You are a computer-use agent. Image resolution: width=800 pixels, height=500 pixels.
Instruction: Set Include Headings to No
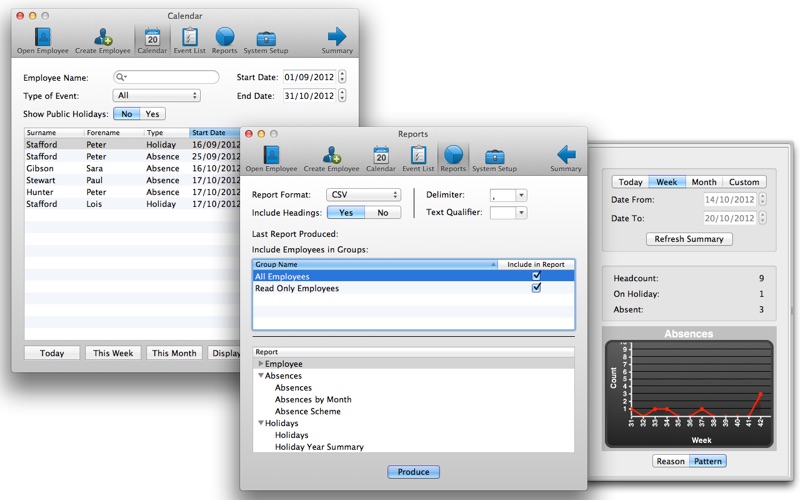[383, 213]
